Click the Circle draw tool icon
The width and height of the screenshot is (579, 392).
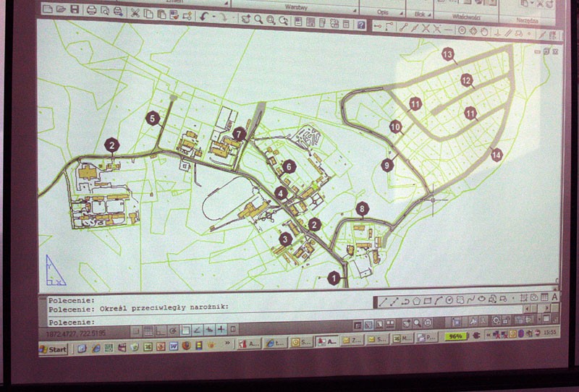coord(449,300)
